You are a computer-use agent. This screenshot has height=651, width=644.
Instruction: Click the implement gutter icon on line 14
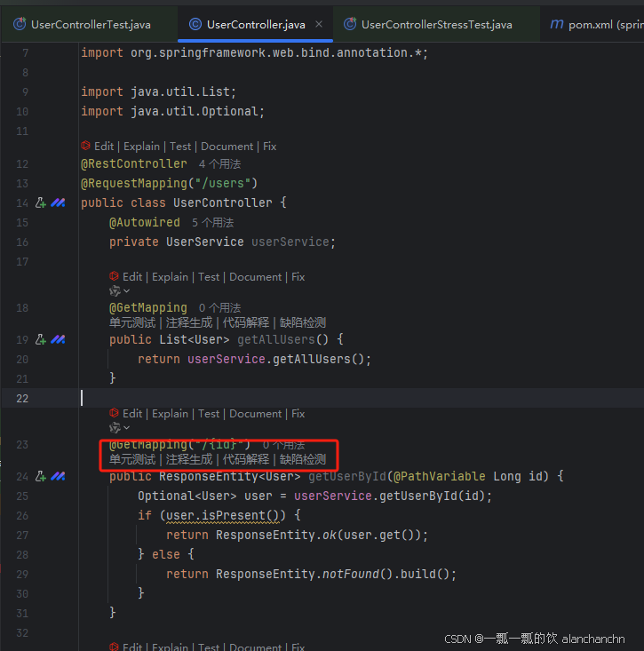click(x=40, y=202)
